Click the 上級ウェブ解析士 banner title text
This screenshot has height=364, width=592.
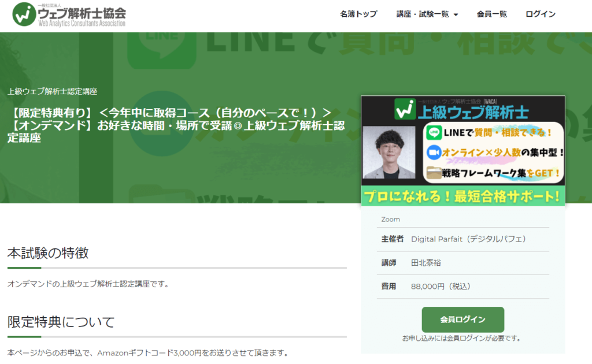pos(473,113)
